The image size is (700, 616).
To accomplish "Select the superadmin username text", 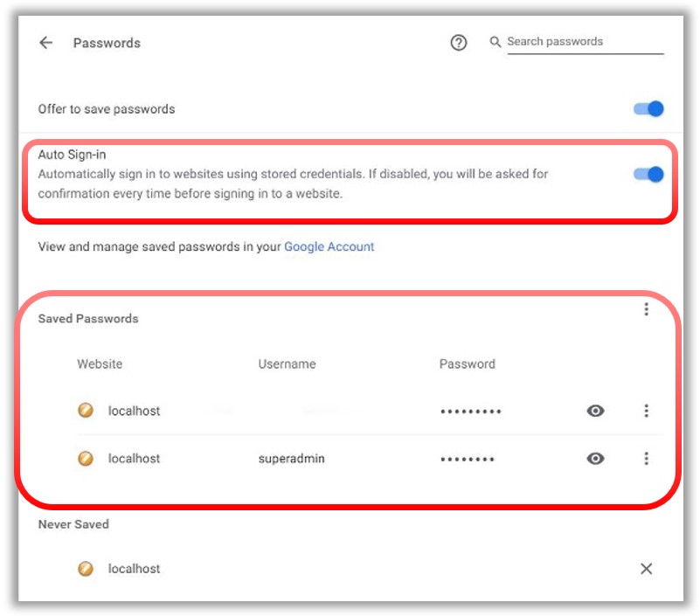I will (x=292, y=459).
